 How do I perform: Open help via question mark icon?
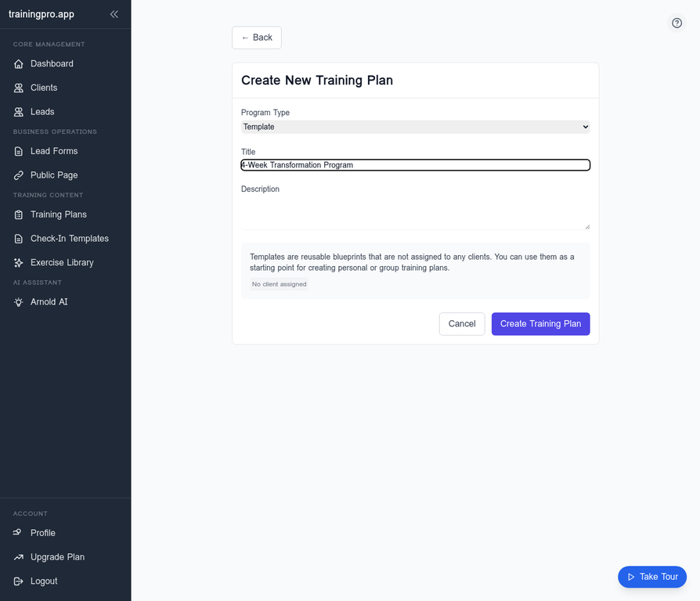[x=677, y=23]
